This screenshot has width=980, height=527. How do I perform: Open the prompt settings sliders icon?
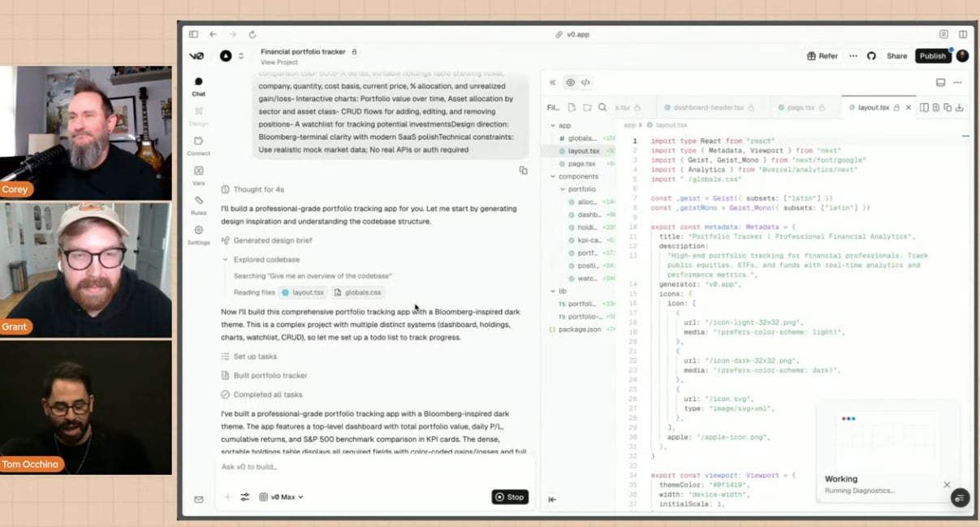point(244,497)
